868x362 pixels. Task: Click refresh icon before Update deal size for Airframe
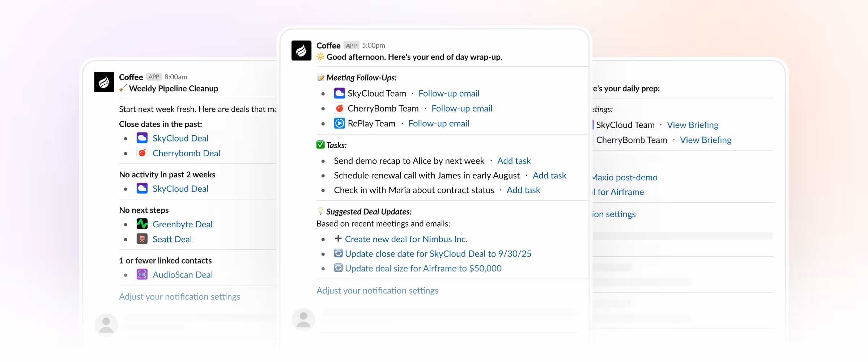tap(338, 268)
